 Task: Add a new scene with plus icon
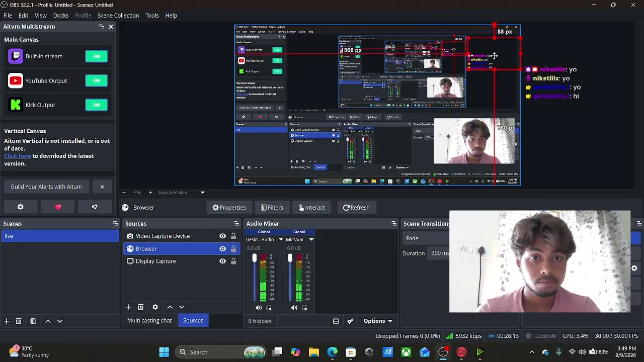pyautogui.click(x=7, y=321)
